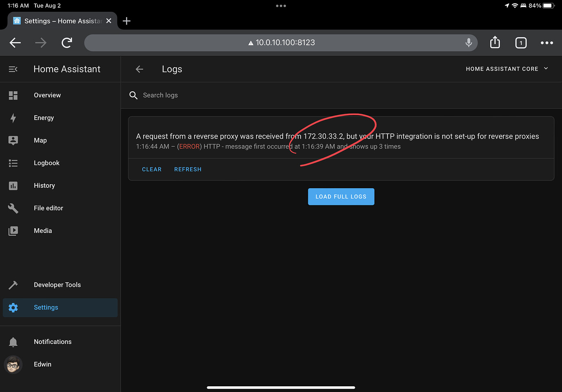Clear the error log with CLEAR
This screenshot has width=562, height=392.
click(152, 169)
